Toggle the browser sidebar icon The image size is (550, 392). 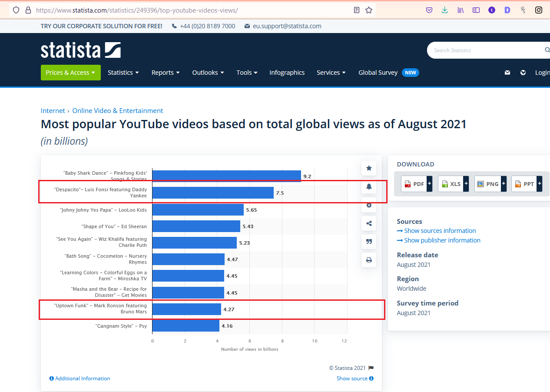(476, 10)
